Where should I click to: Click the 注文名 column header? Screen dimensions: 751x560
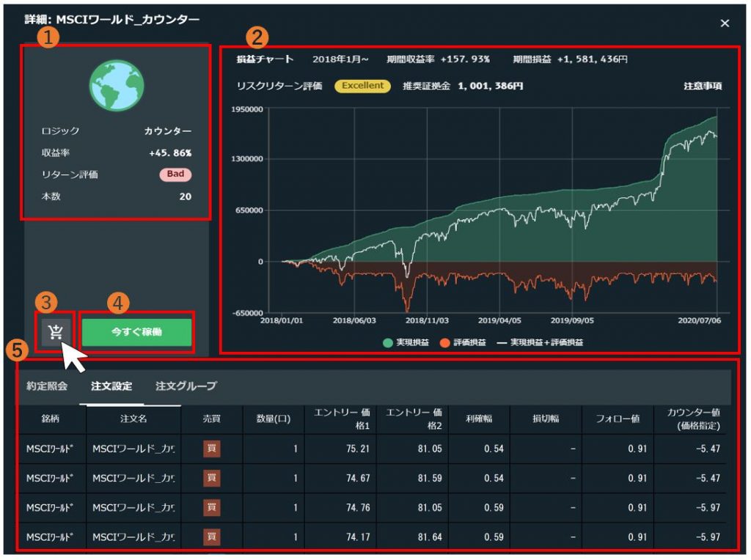click(x=133, y=419)
